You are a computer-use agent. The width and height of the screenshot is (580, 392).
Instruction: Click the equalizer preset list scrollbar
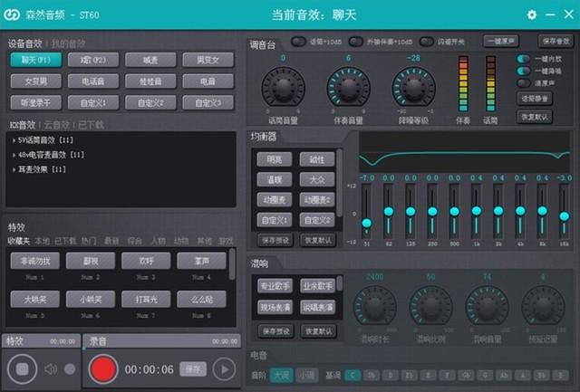click(340, 183)
